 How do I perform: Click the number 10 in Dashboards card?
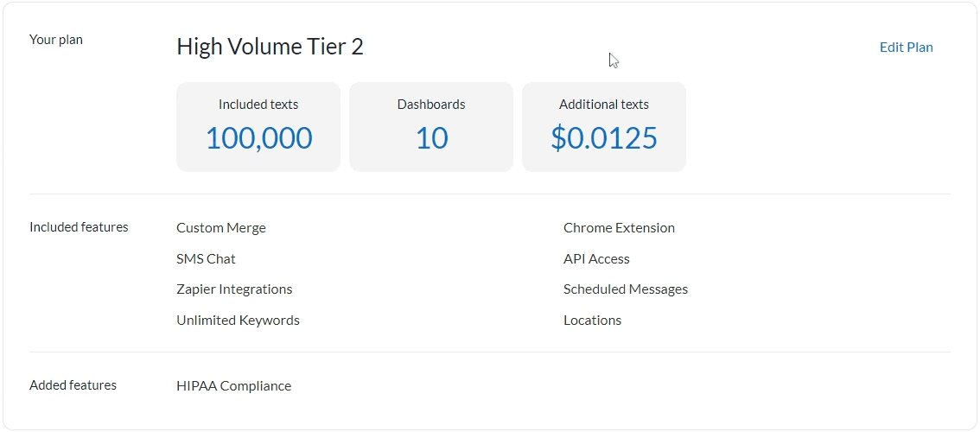point(431,138)
